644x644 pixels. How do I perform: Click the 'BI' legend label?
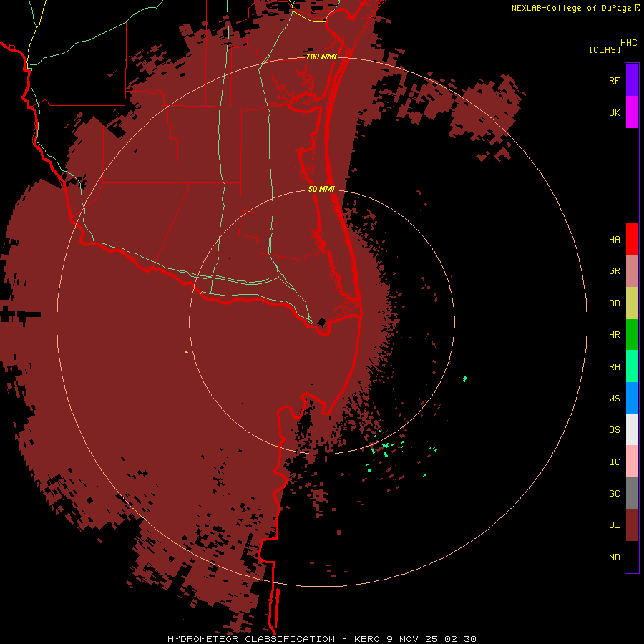pyautogui.click(x=614, y=525)
